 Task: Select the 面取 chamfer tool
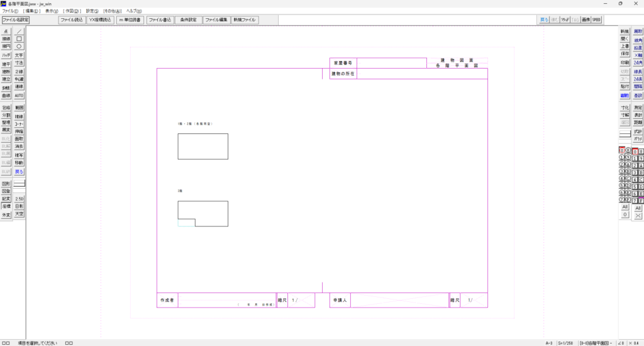(19, 139)
